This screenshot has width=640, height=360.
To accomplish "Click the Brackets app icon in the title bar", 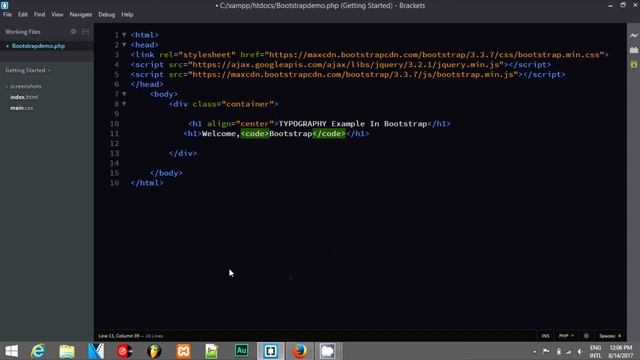I will pos(4,5).
